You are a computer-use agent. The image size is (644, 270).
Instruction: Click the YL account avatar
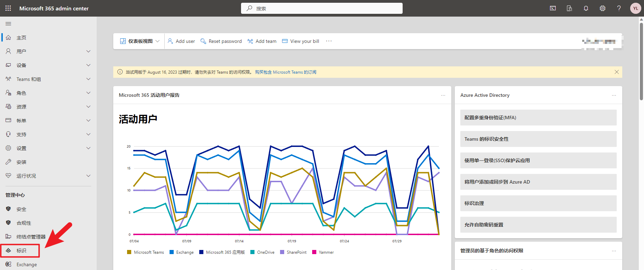[x=635, y=8]
